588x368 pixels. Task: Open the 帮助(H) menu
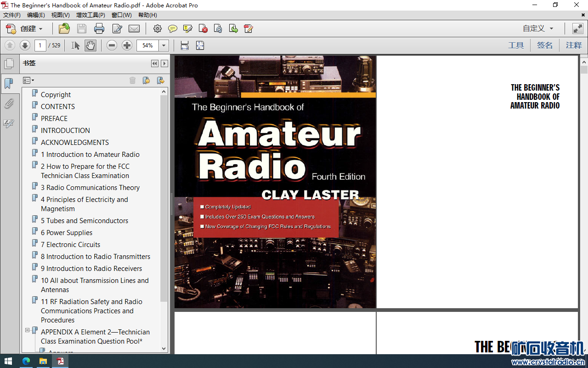coord(147,15)
